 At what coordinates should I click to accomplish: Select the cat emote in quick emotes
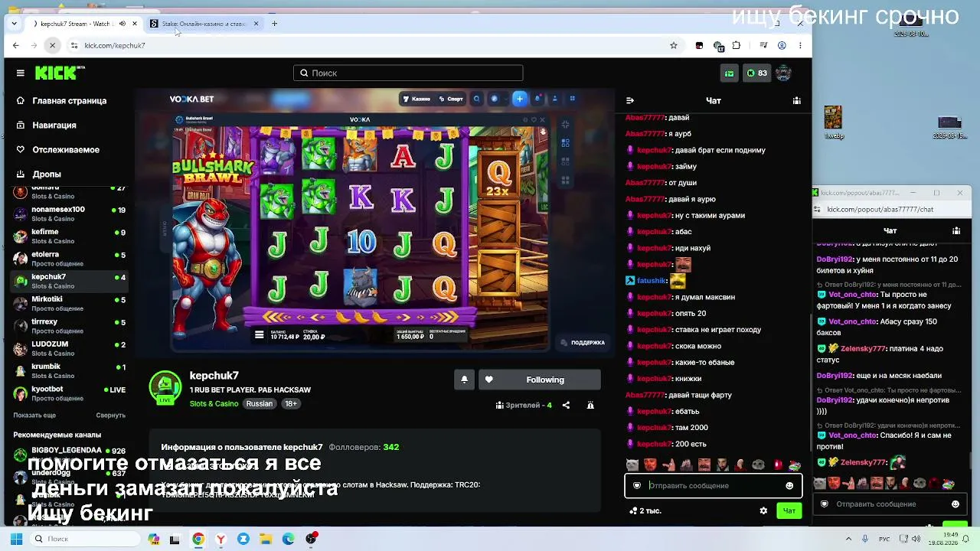(632, 465)
